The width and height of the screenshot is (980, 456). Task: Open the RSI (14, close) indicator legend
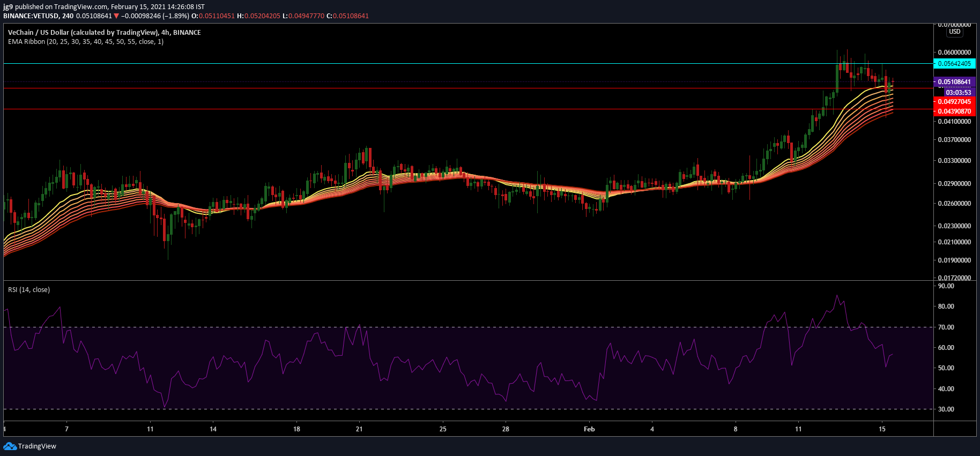click(x=29, y=290)
